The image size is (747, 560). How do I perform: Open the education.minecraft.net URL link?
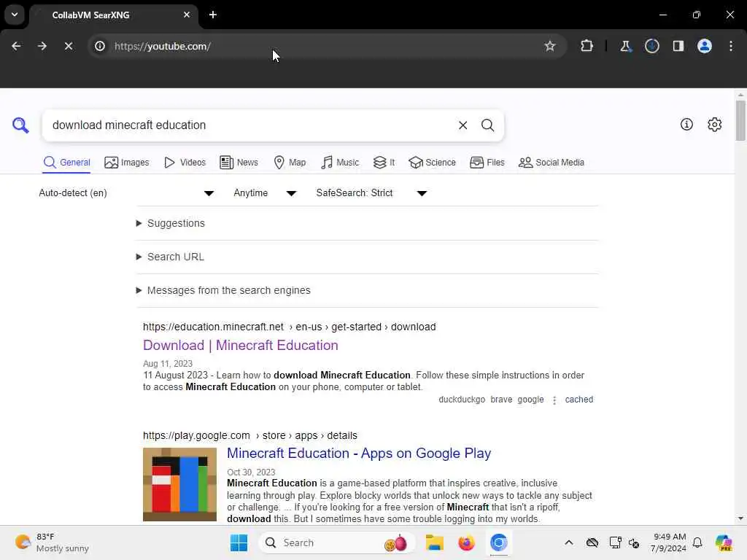(289, 327)
